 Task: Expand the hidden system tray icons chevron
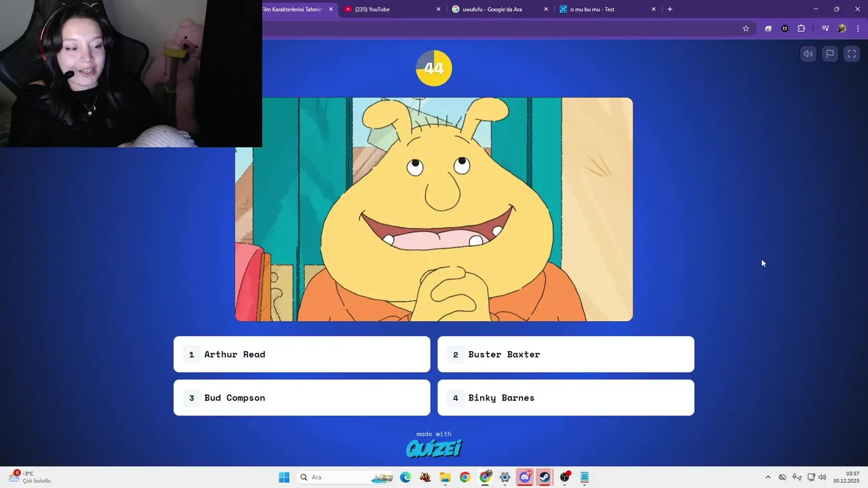click(x=768, y=477)
